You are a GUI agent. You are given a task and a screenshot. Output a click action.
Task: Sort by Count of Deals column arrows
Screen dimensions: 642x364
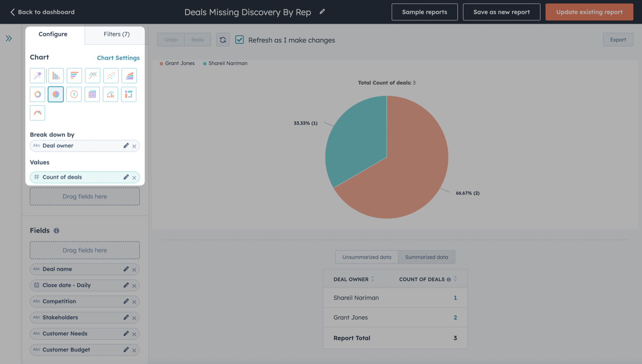(455, 279)
